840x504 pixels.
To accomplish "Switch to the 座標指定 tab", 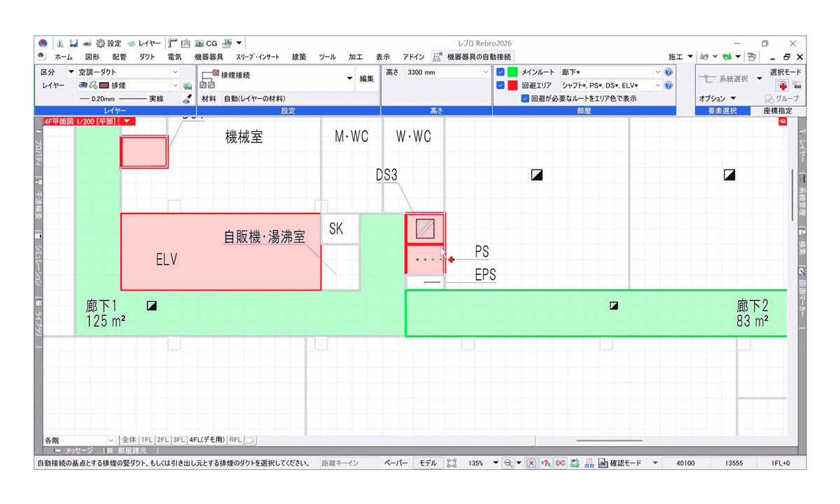I will [x=777, y=111].
